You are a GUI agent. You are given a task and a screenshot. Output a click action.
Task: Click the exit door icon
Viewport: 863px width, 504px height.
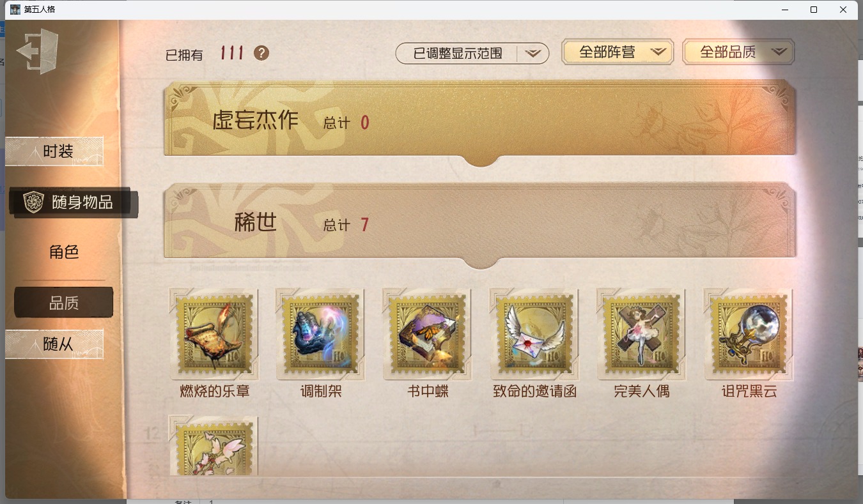pos(38,51)
